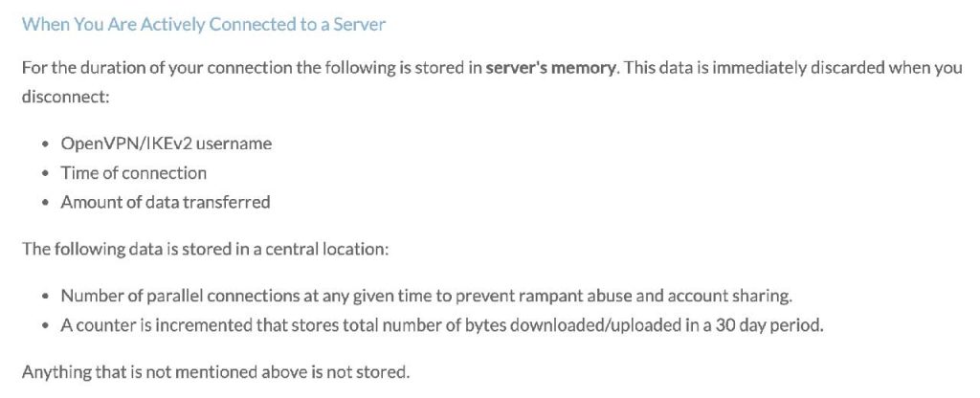Click the bullet dot before 'Number of parallel connections'

45,297
